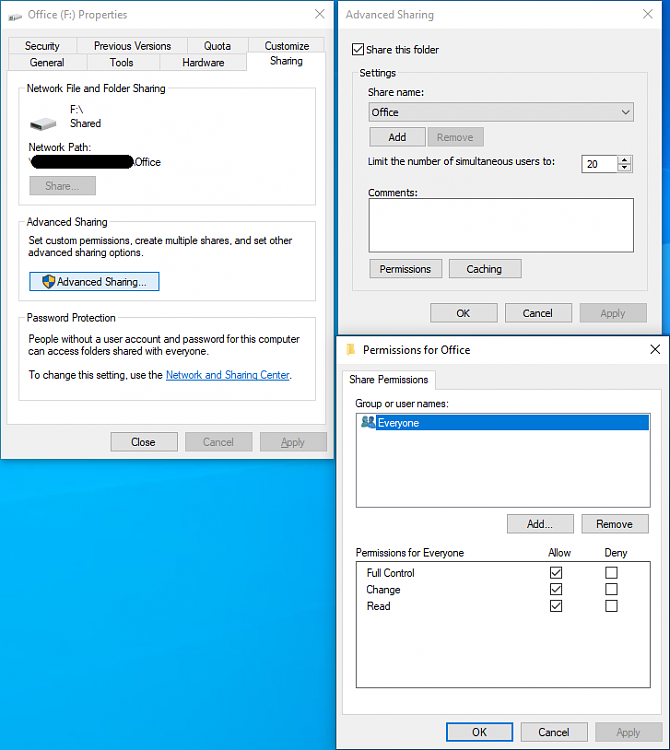This screenshot has height=750, width=670.
Task: Check Deny for Read permission
Action: (x=611, y=606)
